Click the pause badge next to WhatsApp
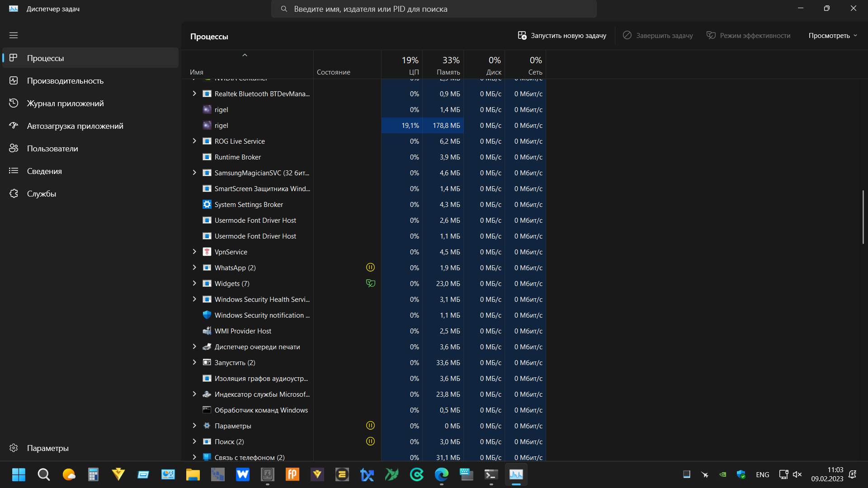The height and width of the screenshot is (488, 868). point(370,267)
